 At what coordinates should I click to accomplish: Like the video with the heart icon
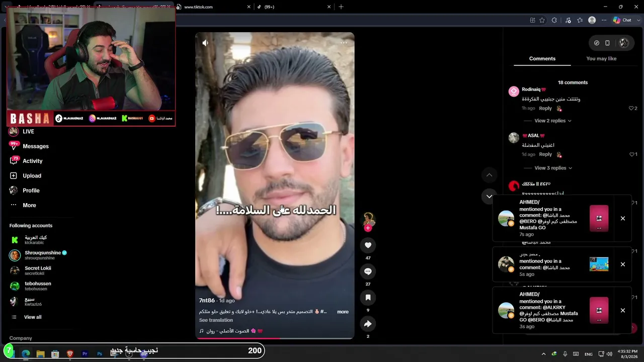368,245
